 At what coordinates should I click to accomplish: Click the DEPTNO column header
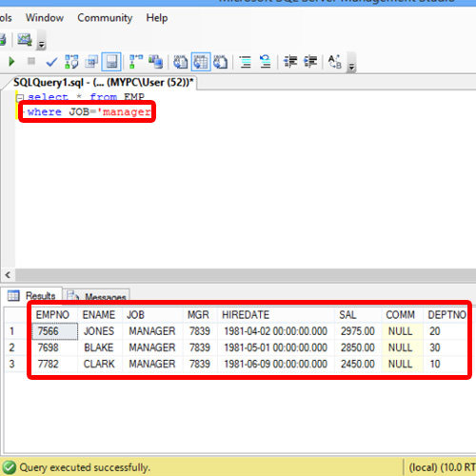(x=446, y=315)
